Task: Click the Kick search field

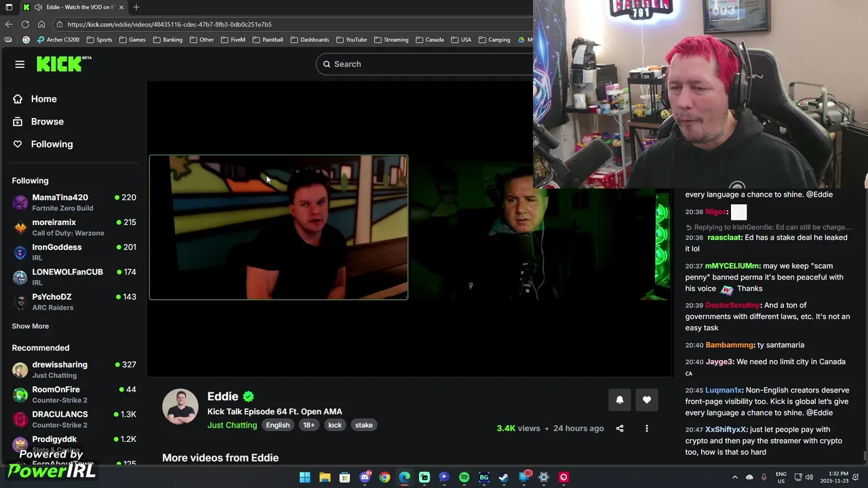Action: pos(425,64)
